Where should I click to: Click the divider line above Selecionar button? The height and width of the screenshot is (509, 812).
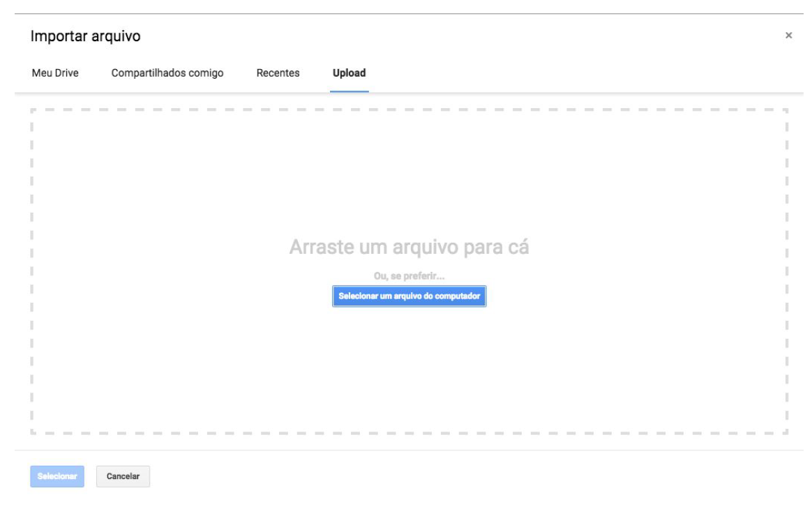409,450
